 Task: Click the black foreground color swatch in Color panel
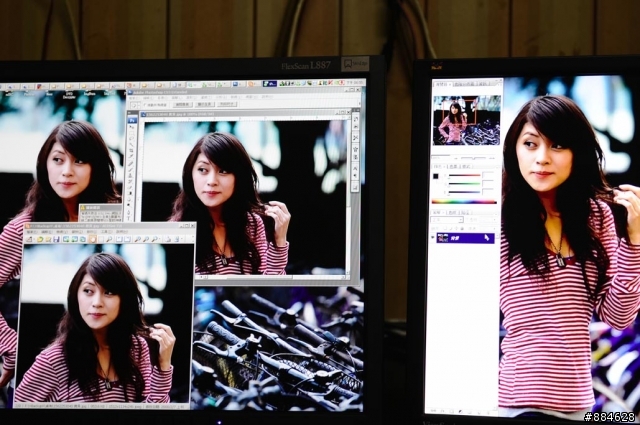coord(436,176)
